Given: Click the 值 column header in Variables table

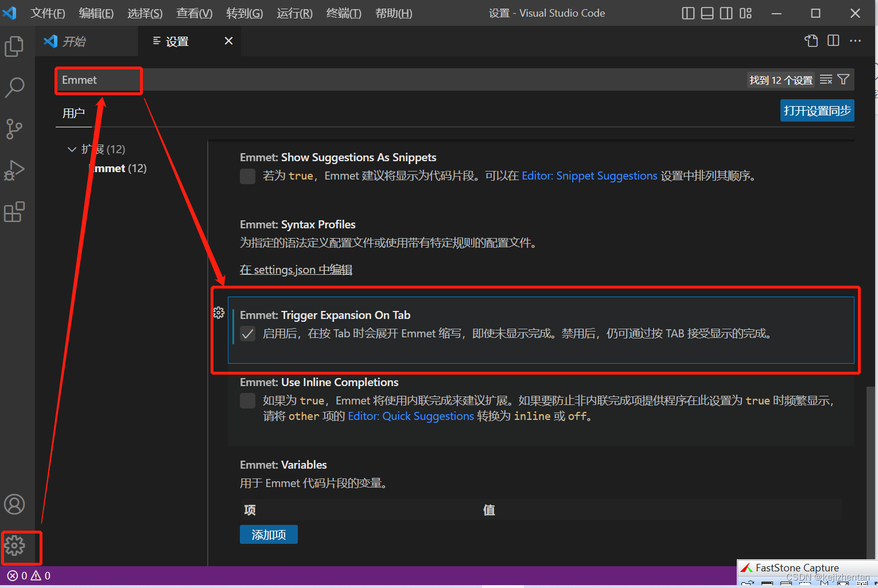Looking at the screenshot, I should [x=489, y=510].
